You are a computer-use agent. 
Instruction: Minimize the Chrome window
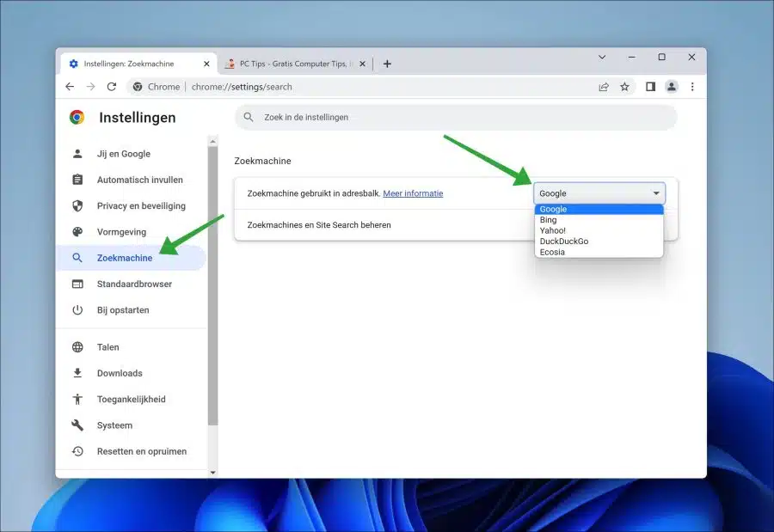(x=631, y=58)
